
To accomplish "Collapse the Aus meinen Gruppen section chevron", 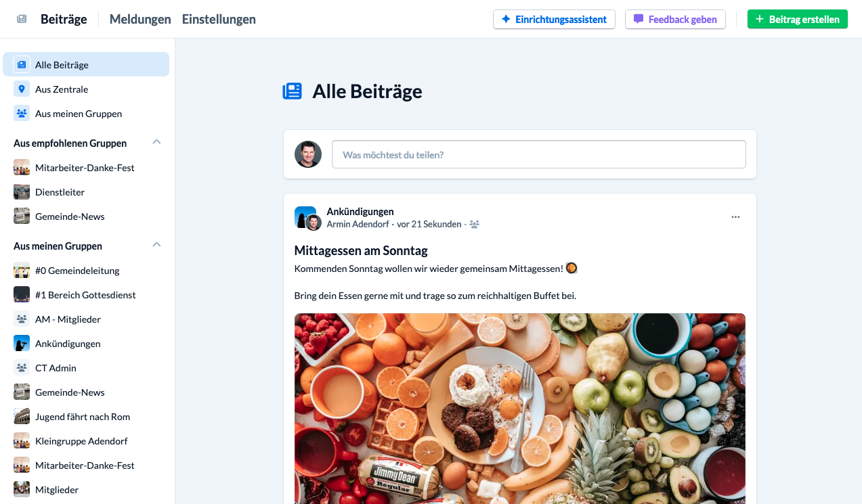I will click(x=156, y=245).
